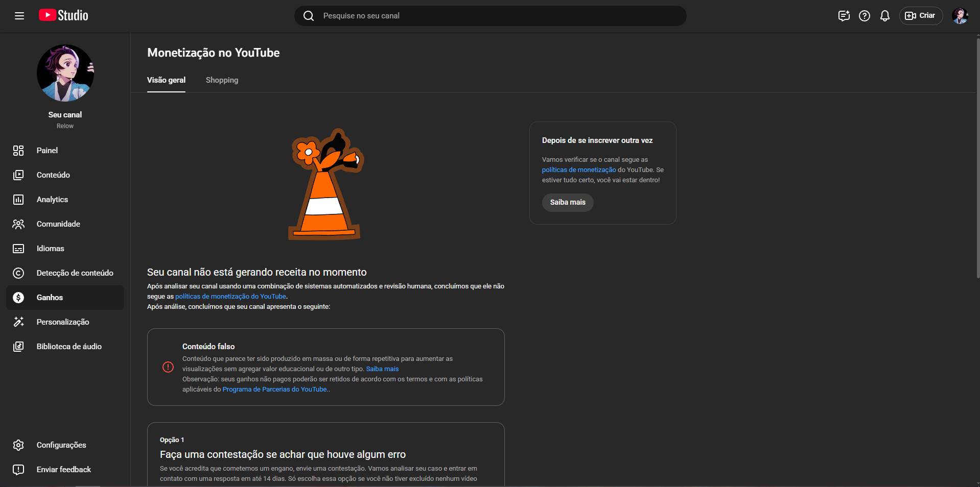Screen dimensions: 980x487
Task: Click the page vertical scrollbar
Action: pyautogui.click(x=978, y=158)
